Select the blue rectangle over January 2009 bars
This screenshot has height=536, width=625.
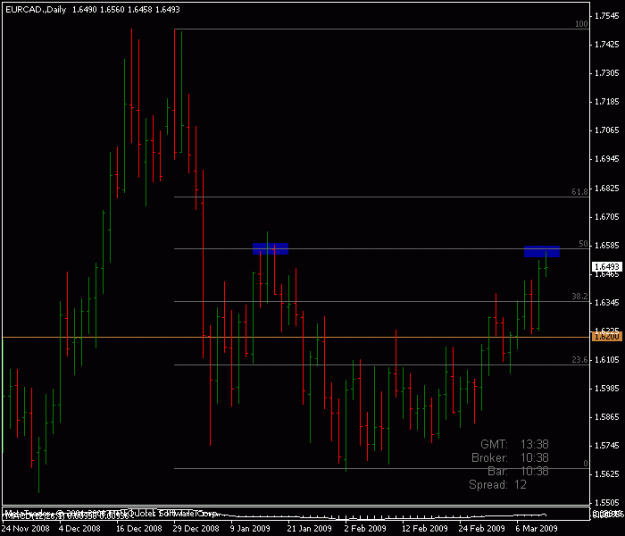click(270, 249)
